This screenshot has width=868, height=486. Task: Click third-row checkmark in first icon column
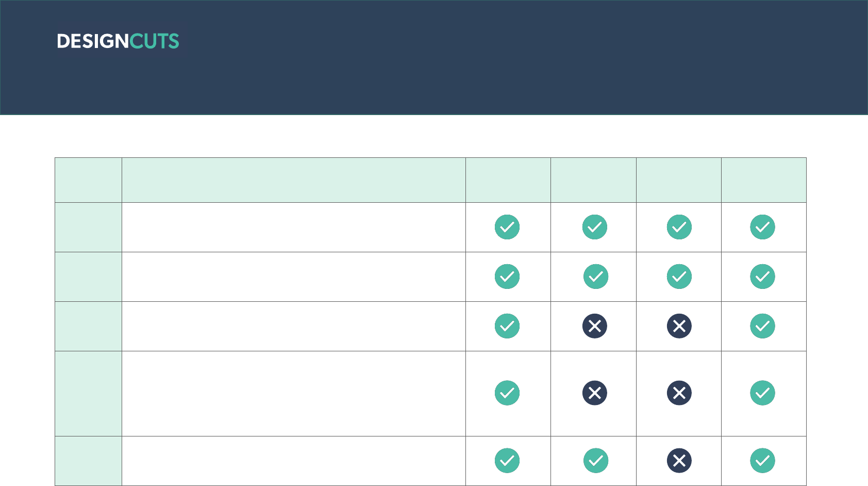(x=507, y=326)
